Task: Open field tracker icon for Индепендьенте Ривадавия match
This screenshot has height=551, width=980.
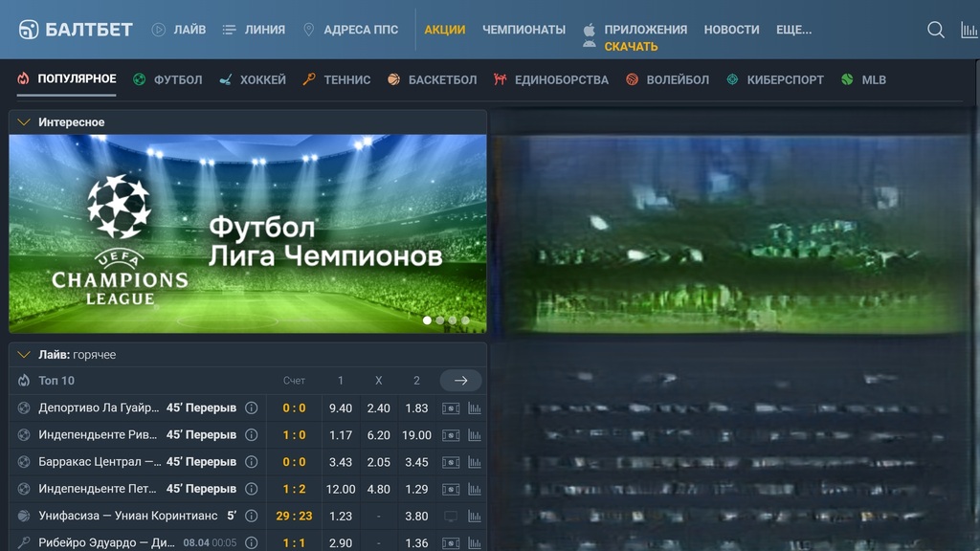Action: (450, 435)
